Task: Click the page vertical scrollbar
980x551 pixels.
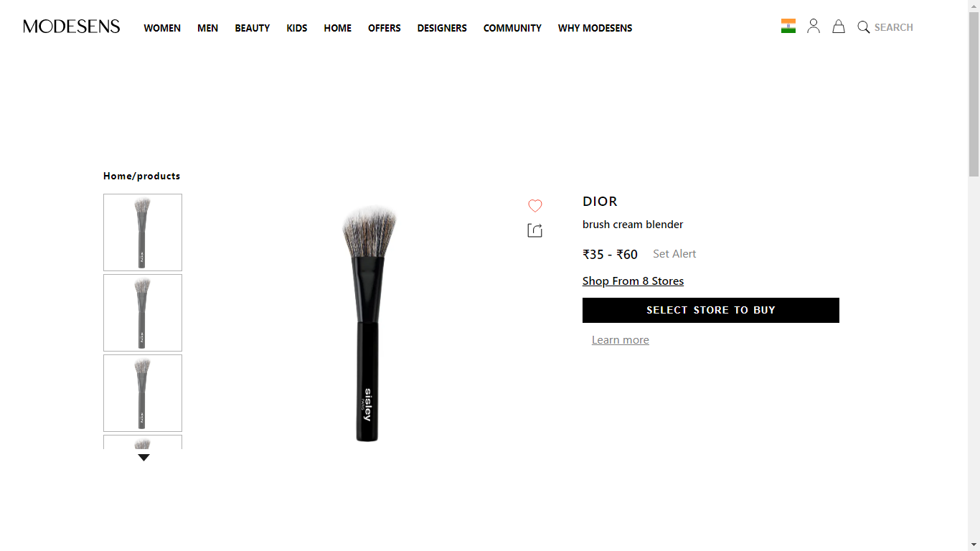Action: click(x=974, y=275)
